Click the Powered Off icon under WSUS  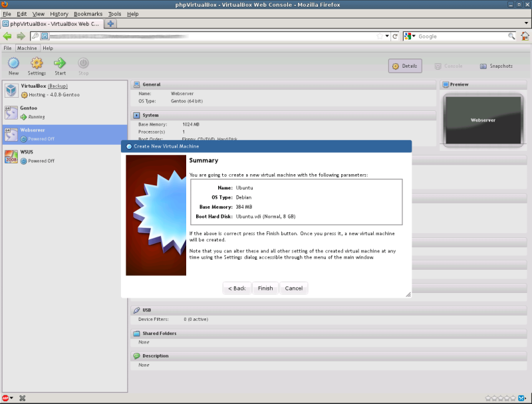coord(23,161)
